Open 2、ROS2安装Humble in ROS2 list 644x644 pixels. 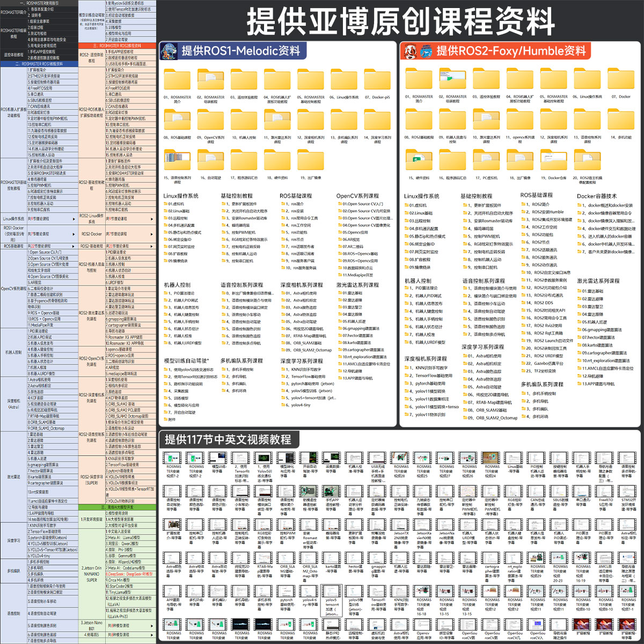point(542,211)
